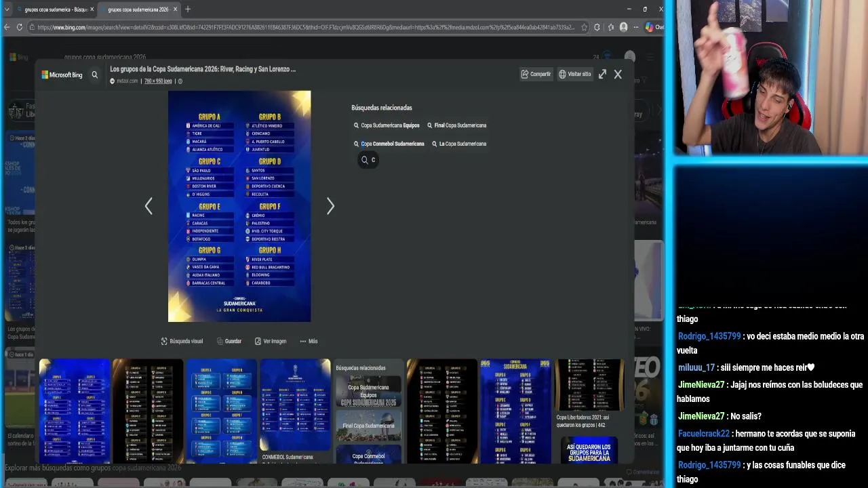Start Búsqueda visual on the image

click(x=182, y=342)
